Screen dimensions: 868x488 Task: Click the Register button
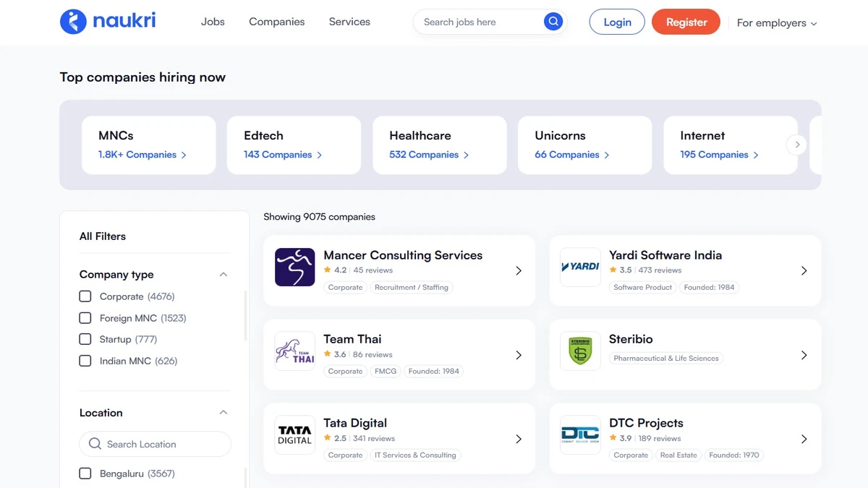tap(686, 22)
